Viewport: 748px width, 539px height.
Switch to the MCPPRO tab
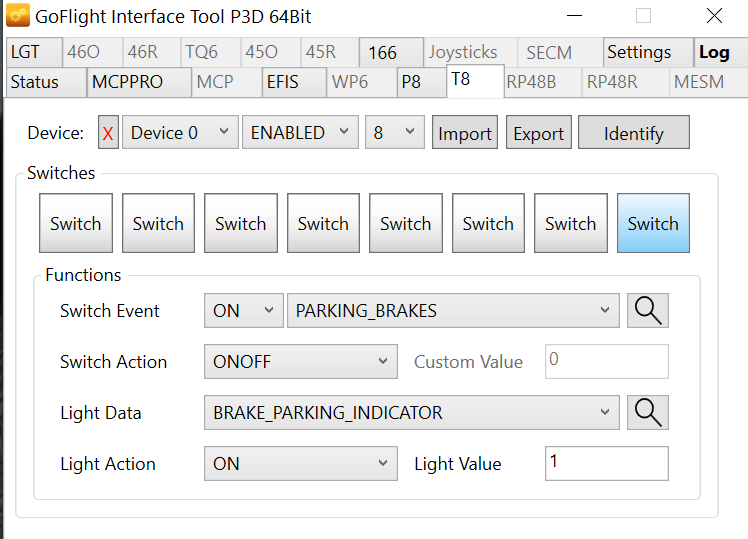click(127, 82)
